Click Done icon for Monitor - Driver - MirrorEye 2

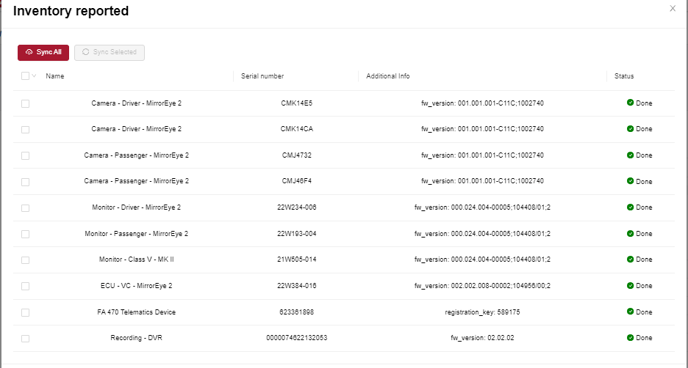tap(630, 207)
